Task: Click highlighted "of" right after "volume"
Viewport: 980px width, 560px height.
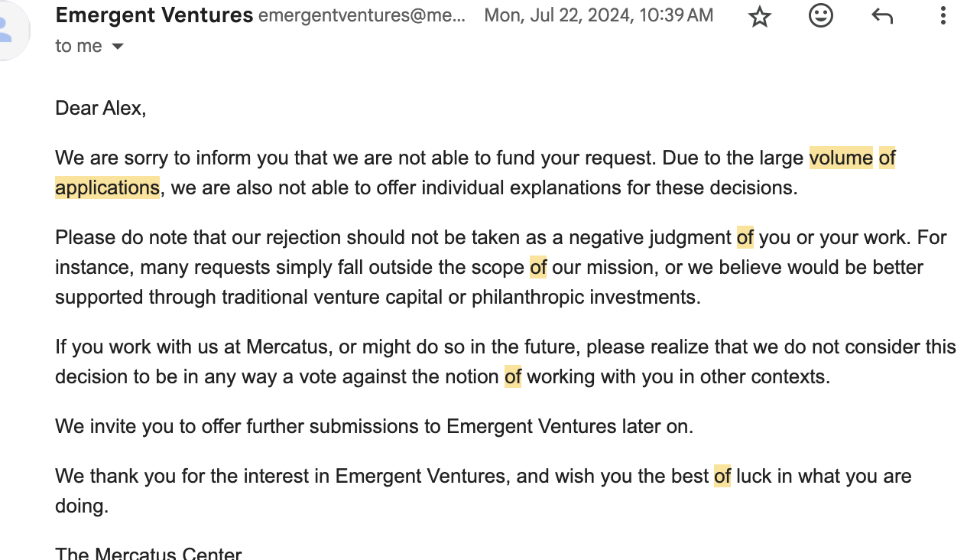Action: tap(887, 158)
